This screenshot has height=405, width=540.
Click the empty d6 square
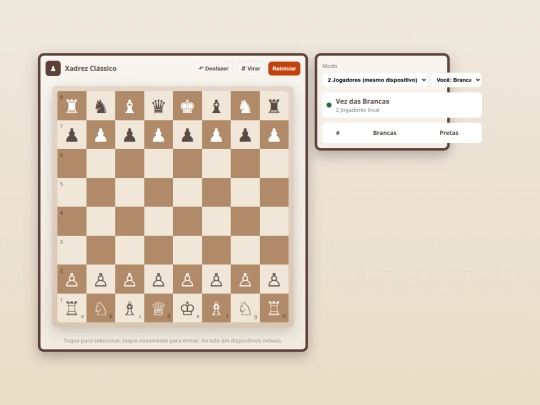coord(158,164)
